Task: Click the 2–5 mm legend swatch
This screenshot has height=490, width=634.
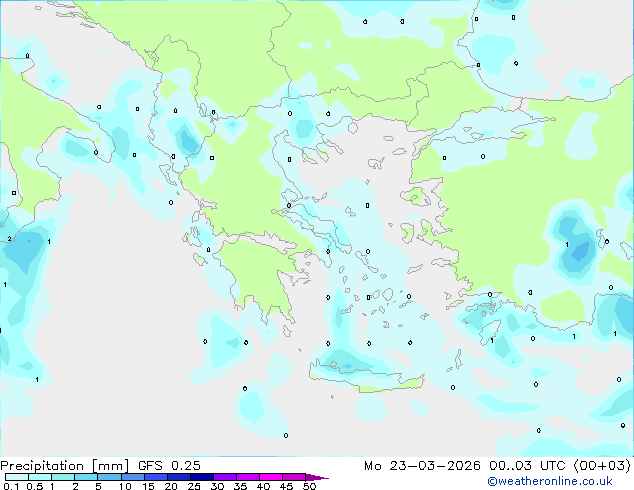Action: 86,477
